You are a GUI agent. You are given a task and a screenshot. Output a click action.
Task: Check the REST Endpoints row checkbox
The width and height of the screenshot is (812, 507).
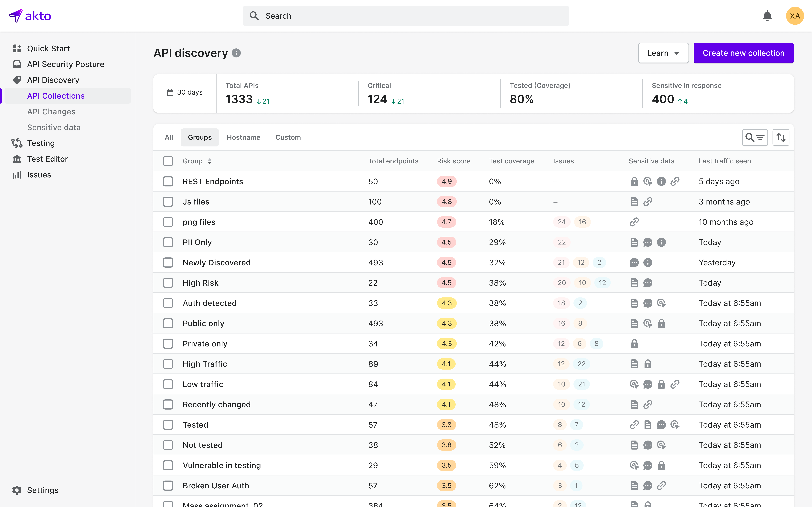(168, 181)
